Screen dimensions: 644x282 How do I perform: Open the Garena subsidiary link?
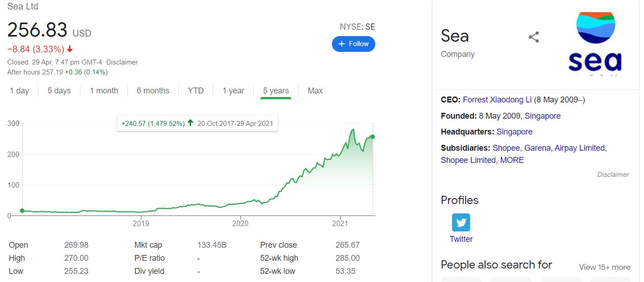537,148
